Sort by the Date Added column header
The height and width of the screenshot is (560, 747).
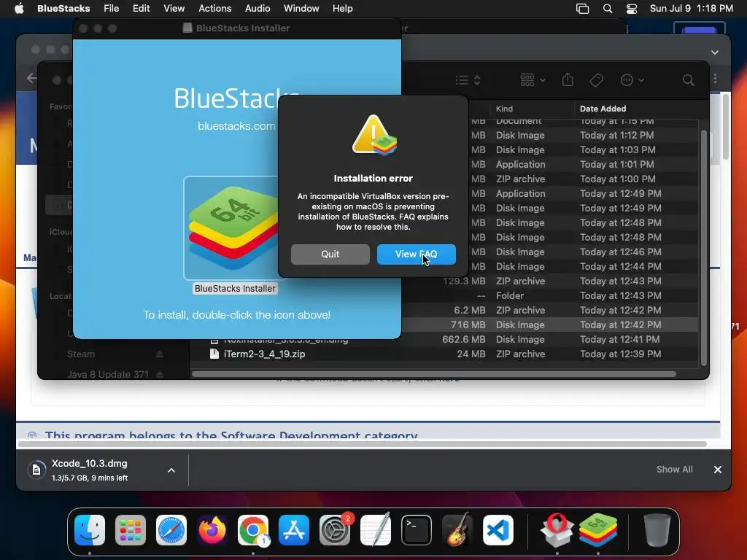603,109
